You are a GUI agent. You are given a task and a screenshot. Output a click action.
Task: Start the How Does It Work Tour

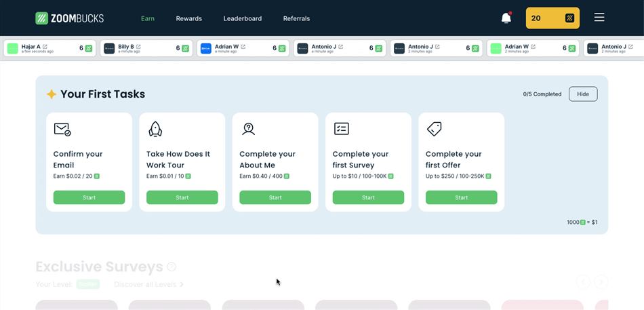tap(182, 197)
